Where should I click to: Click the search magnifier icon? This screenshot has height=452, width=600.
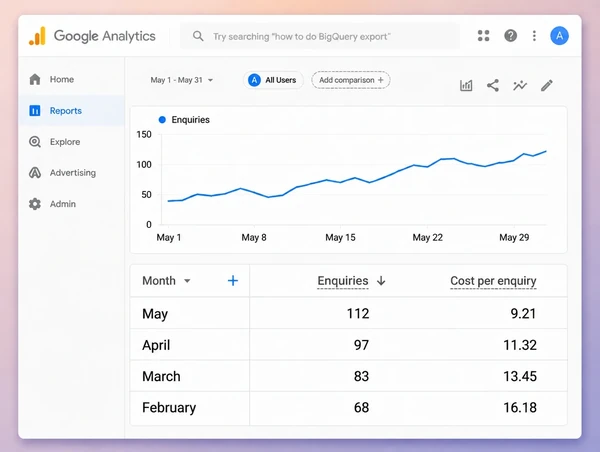point(198,36)
